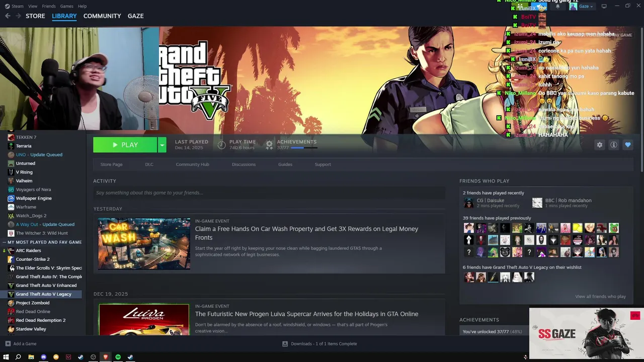Switch to the LIBRARY section
The height and width of the screenshot is (362, 644).
pyautogui.click(x=64, y=16)
